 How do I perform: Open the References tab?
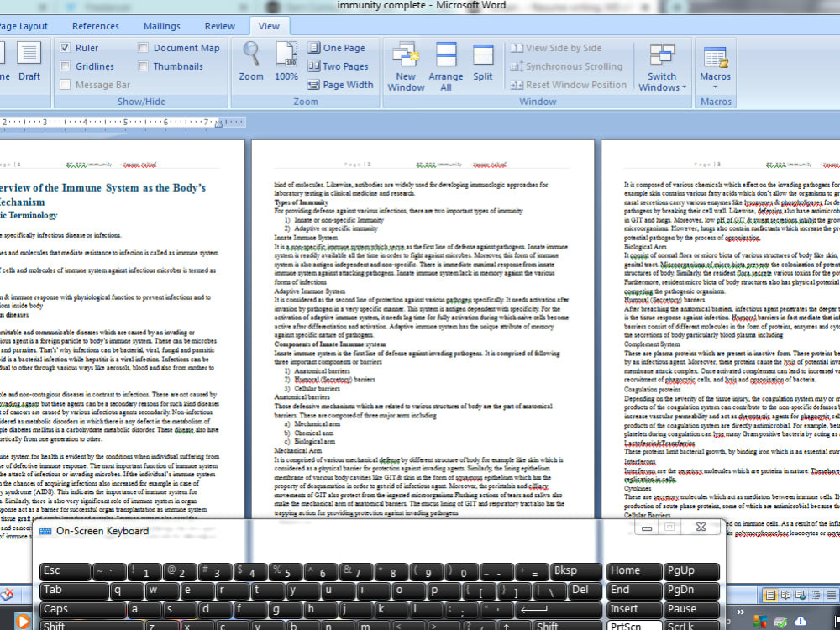click(x=96, y=26)
